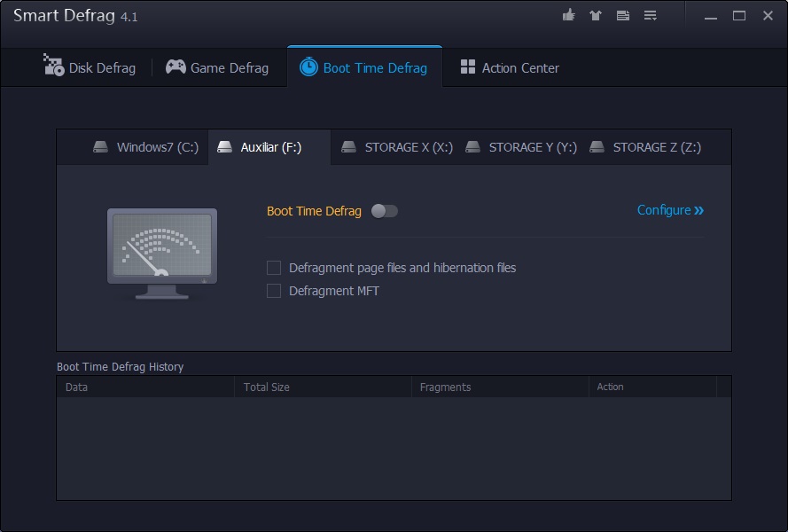Click the feedback note icon in title bar
The width and height of the screenshot is (788, 532).
[x=623, y=16]
